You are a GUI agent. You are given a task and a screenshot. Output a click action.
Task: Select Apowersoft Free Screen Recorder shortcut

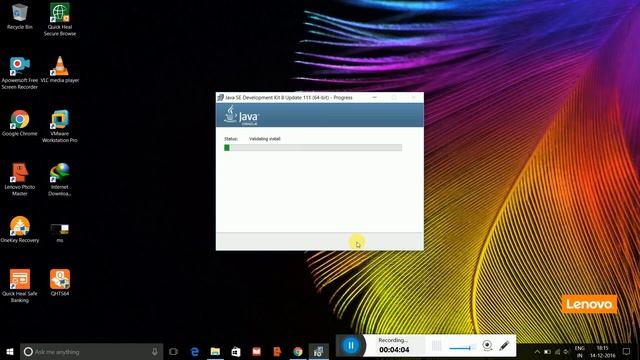coord(19,73)
